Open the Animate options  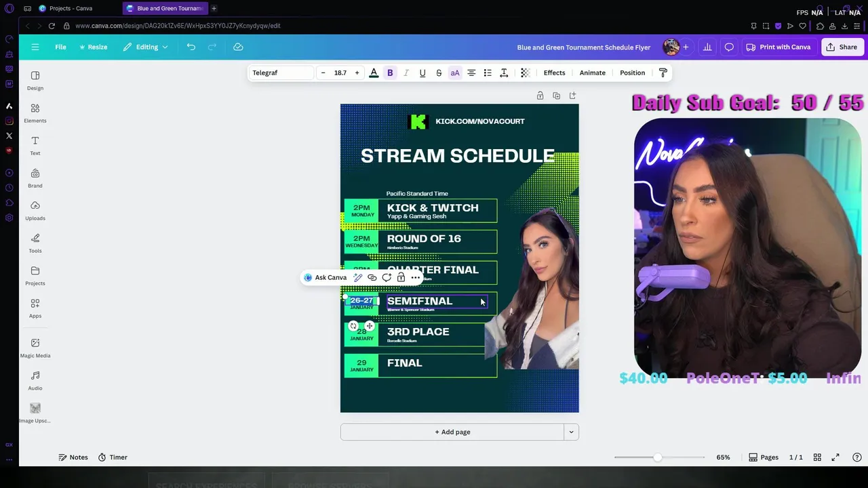click(x=593, y=73)
